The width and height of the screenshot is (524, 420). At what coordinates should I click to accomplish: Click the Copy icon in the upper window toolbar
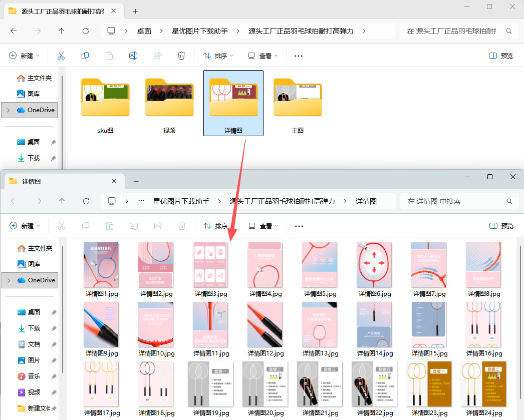tap(85, 56)
